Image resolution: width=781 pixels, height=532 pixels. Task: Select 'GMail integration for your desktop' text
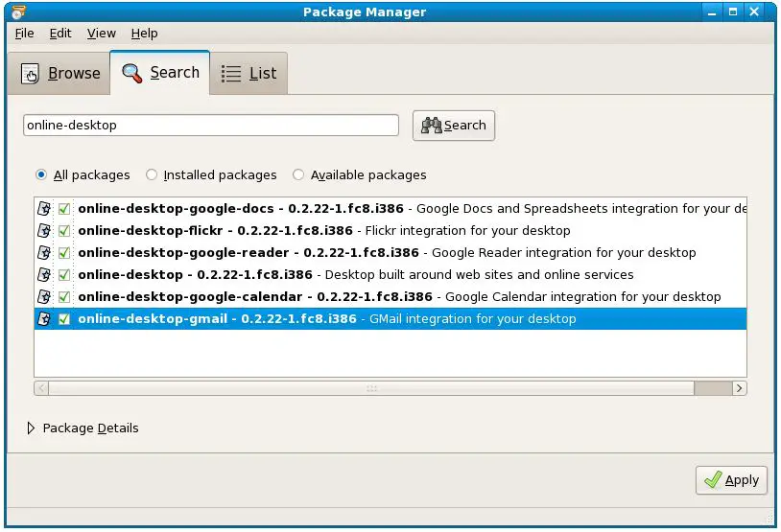pos(473,318)
